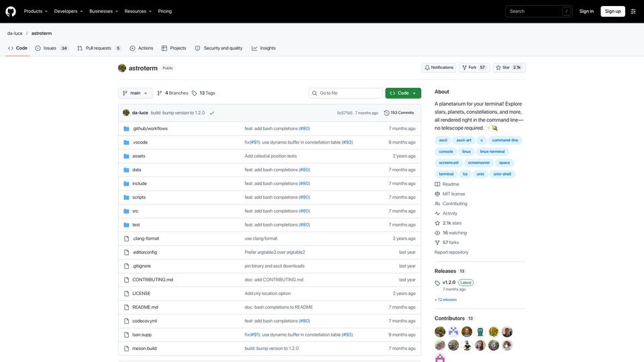
Task: Open the main branch dropdown
Action: (x=135, y=93)
